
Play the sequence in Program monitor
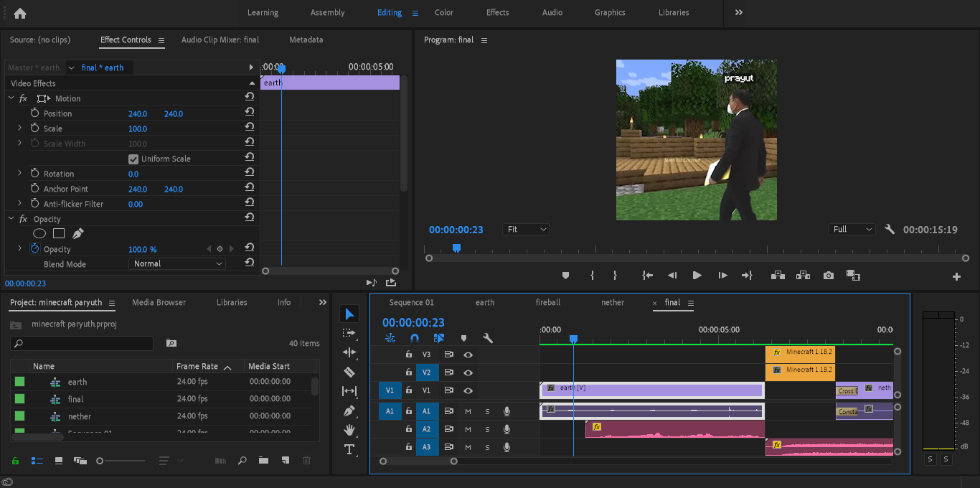click(x=697, y=275)
